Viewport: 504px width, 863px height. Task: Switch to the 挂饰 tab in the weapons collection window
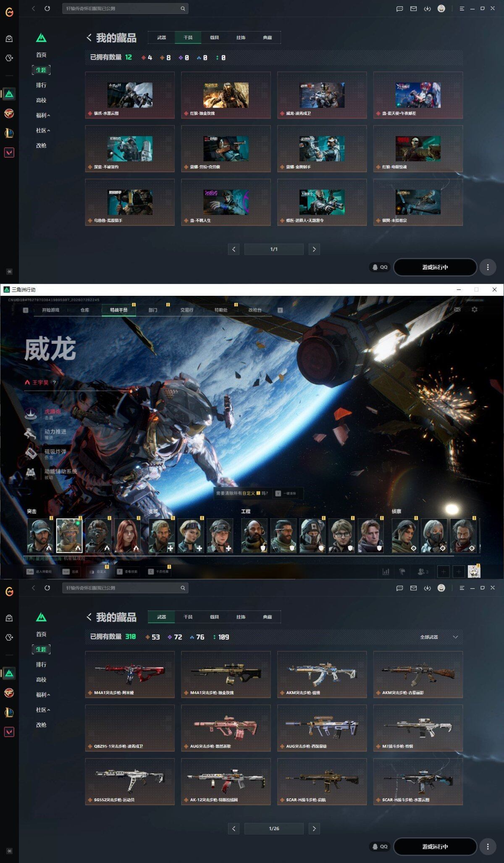point(241,617)
